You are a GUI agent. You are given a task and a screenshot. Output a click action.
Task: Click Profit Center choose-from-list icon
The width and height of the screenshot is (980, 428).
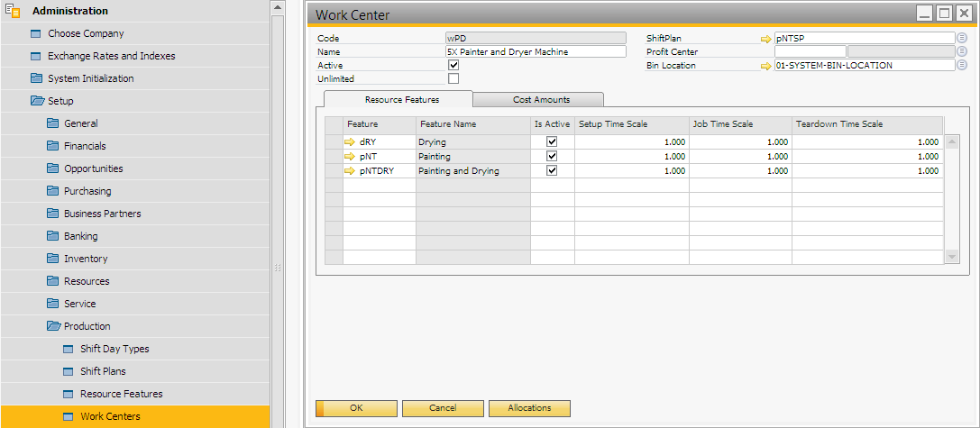coord(962,52)
